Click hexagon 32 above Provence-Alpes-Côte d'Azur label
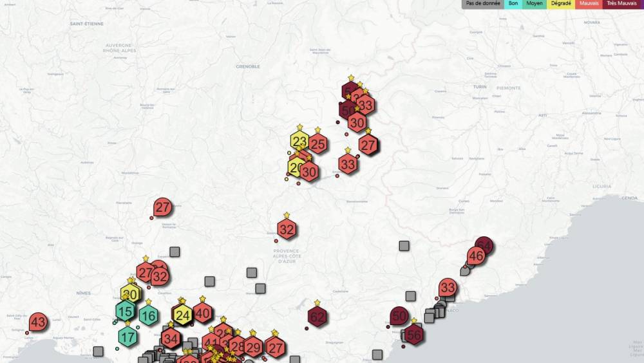 coord(287,229)
